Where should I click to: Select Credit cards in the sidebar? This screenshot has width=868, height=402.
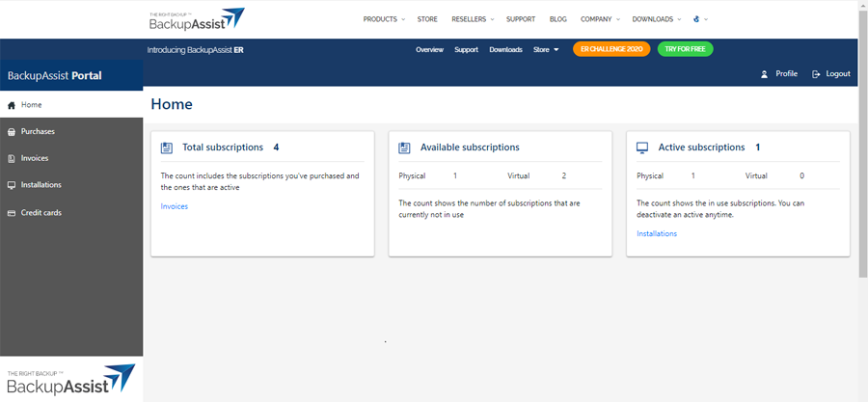tap(71, 212)
